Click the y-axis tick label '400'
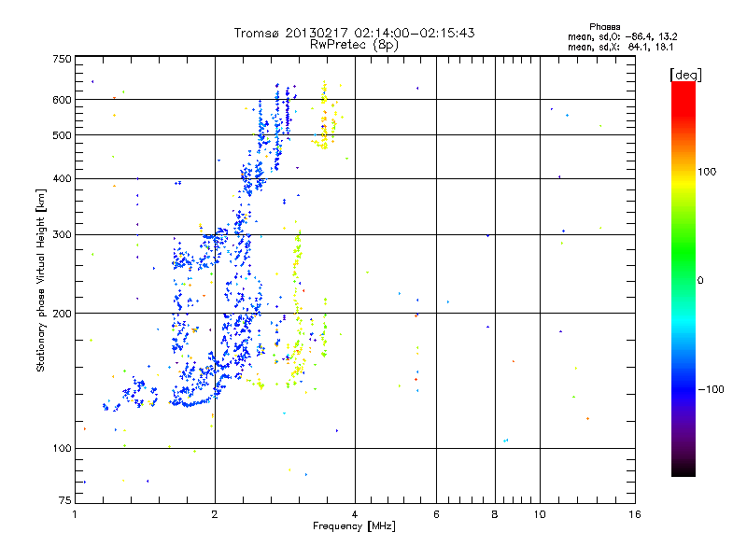The image size is (747, 560). 62,179
